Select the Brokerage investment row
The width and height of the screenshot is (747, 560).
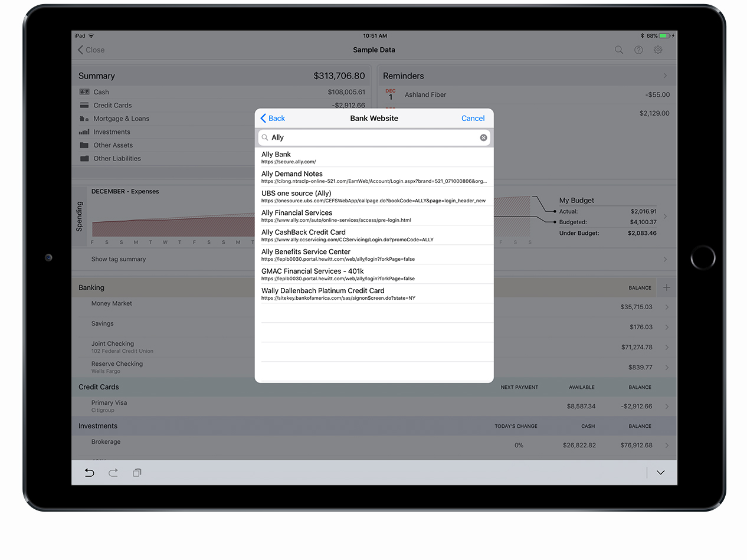click(x=374, y=445)
